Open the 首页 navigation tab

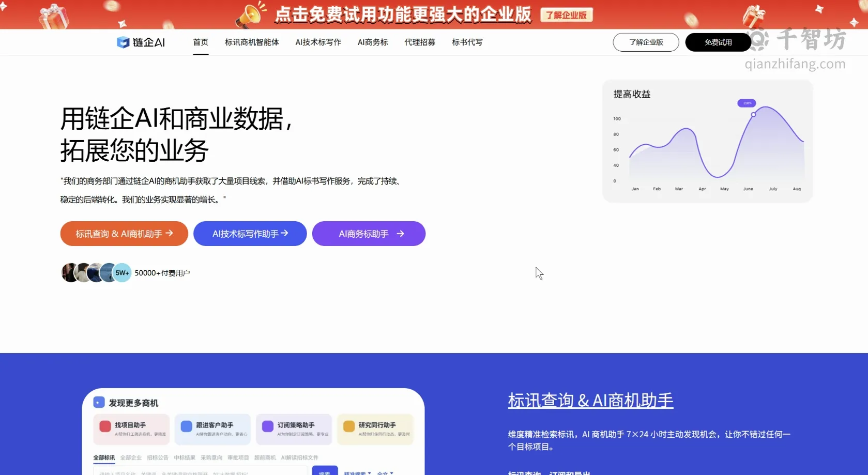(x=201, y=42)
